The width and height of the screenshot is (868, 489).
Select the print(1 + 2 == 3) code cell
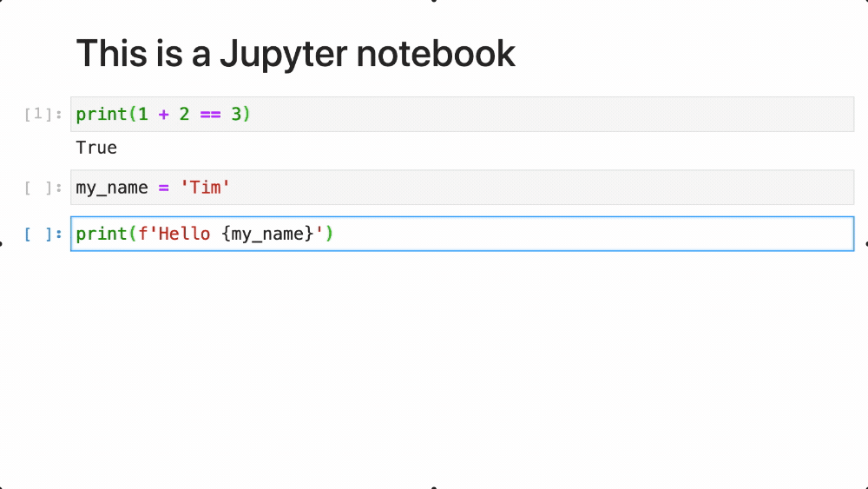pos(463,114)
